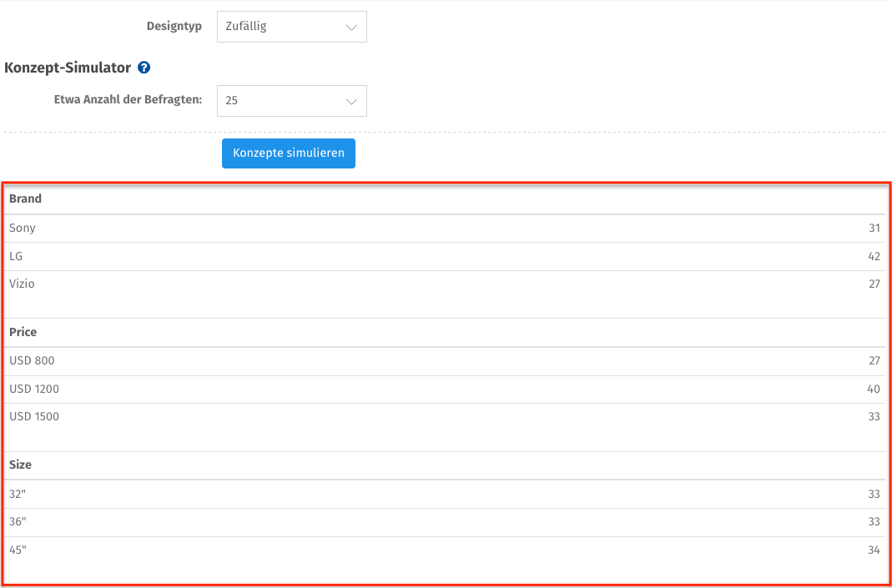This screenshot has width=892, height=588.
Task: Click the value 42 next to LG
Action: 874,256
